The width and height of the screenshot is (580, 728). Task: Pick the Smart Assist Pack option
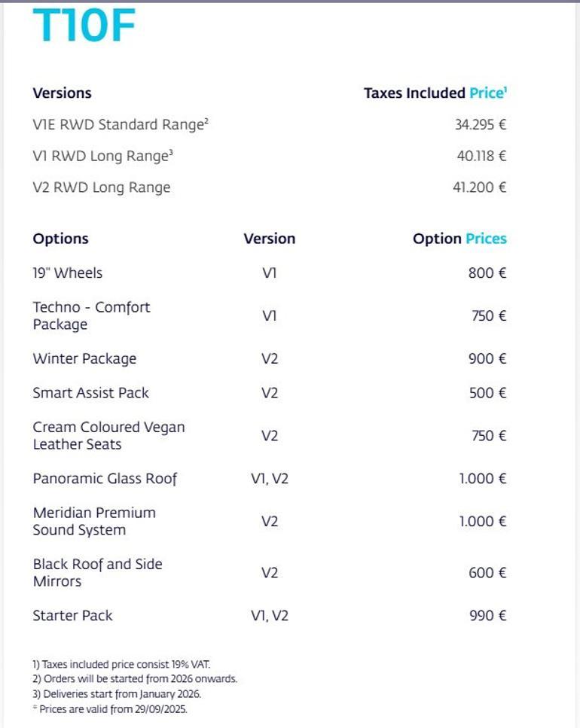pyautogui.click(x=90, y=392)
